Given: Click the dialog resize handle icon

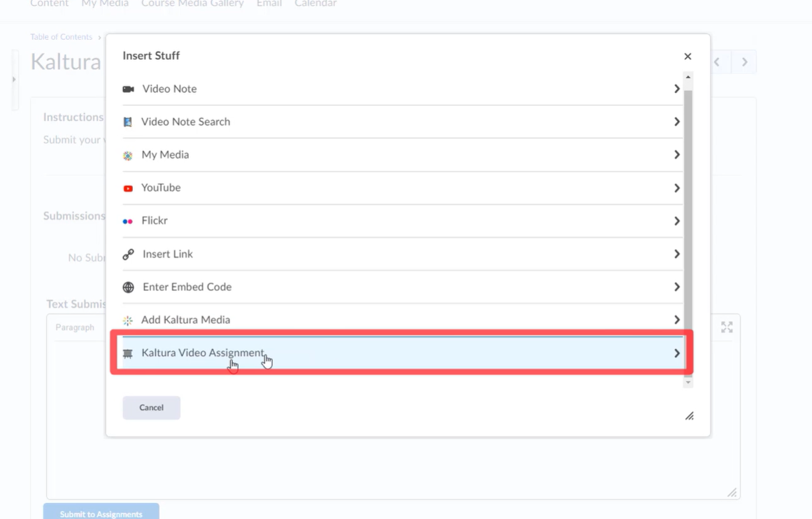Looking at the screenshot, I should point(690,416).
